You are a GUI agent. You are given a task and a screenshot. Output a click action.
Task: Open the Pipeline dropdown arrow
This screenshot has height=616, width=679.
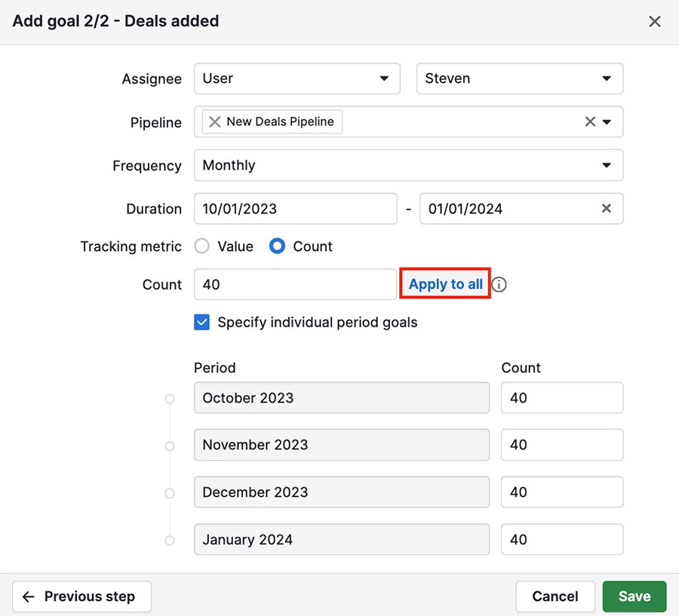point(607,121)
